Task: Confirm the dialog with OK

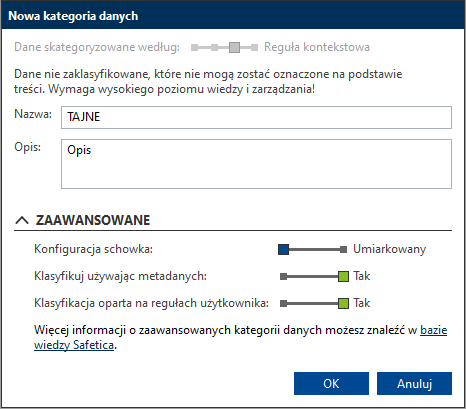Action: coord(331,383)
